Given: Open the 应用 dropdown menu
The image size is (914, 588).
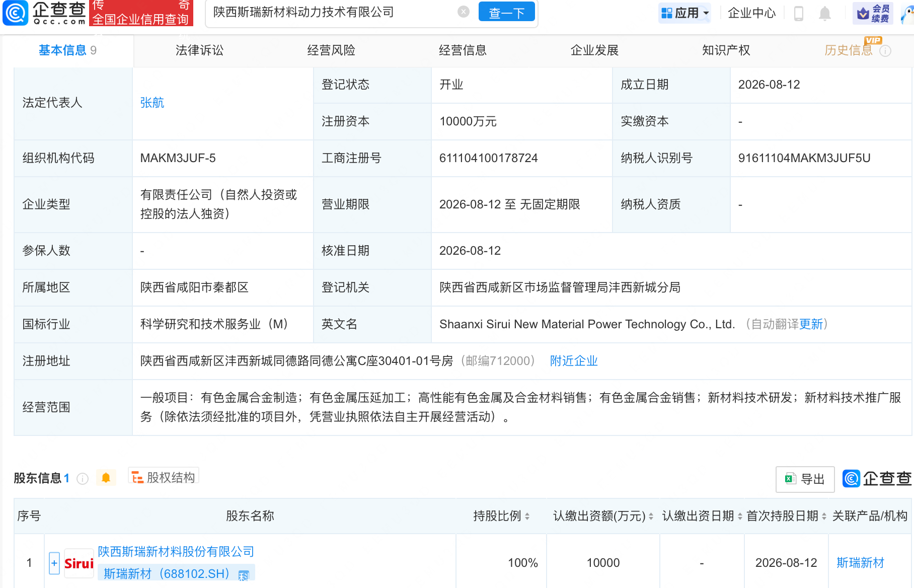Looking at the screenshot, I should (684, 13).
